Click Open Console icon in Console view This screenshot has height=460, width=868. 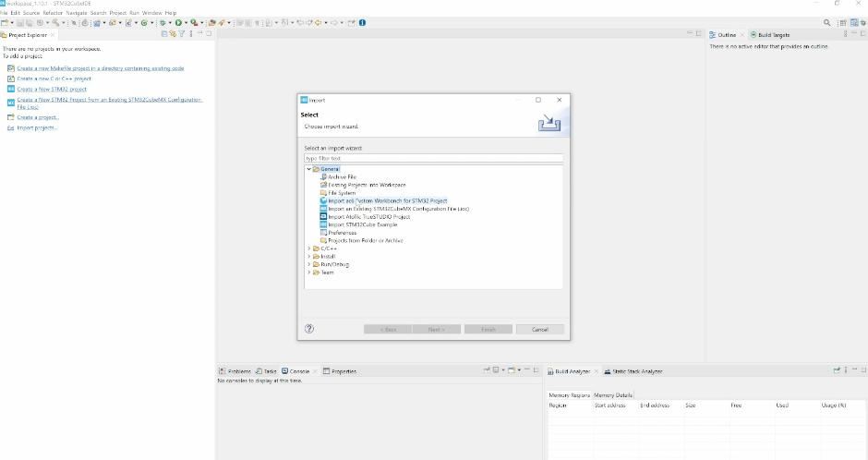(x=511, y=370)
